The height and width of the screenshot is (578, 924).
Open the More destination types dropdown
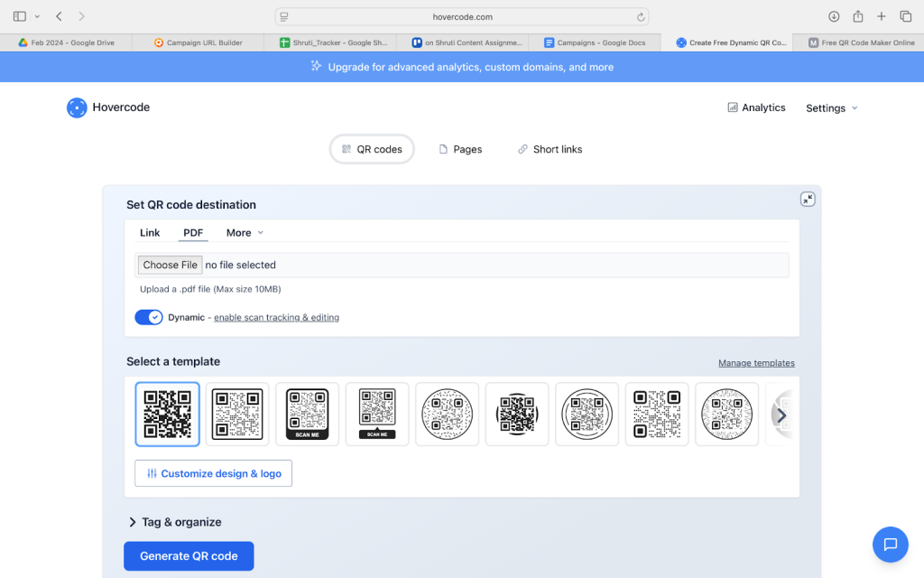(x=245, y=233)
